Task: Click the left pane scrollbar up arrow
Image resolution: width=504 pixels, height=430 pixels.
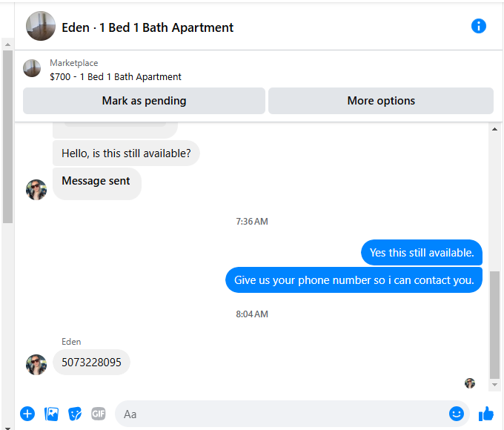Action: pos(7,44)
